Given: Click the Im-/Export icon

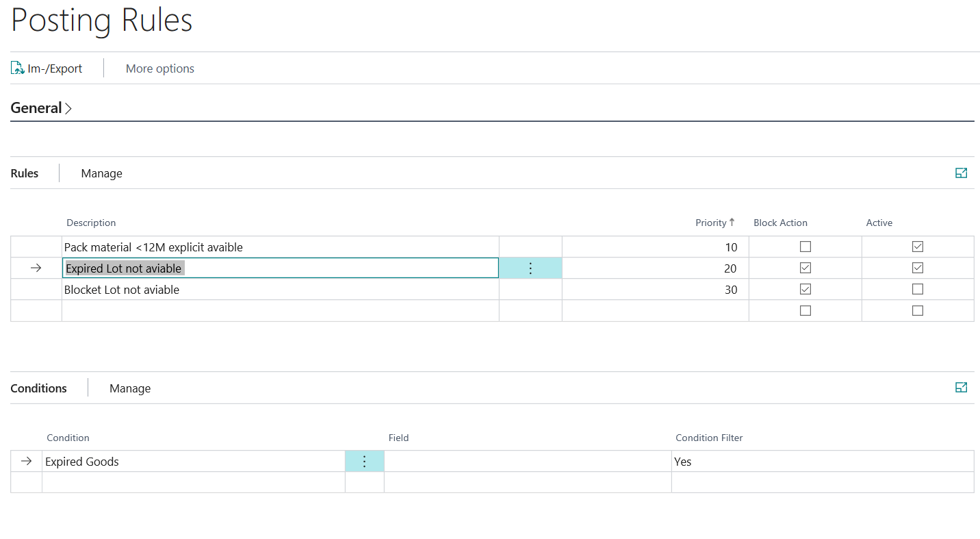Looking at the screenshot, I should [18, 68].
